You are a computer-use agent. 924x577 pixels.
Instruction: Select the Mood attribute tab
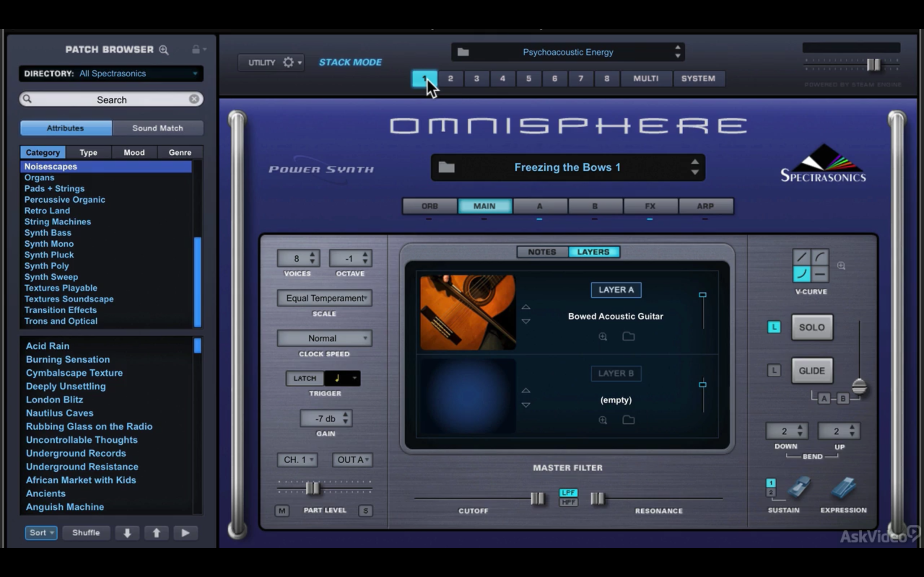[134, 152]
